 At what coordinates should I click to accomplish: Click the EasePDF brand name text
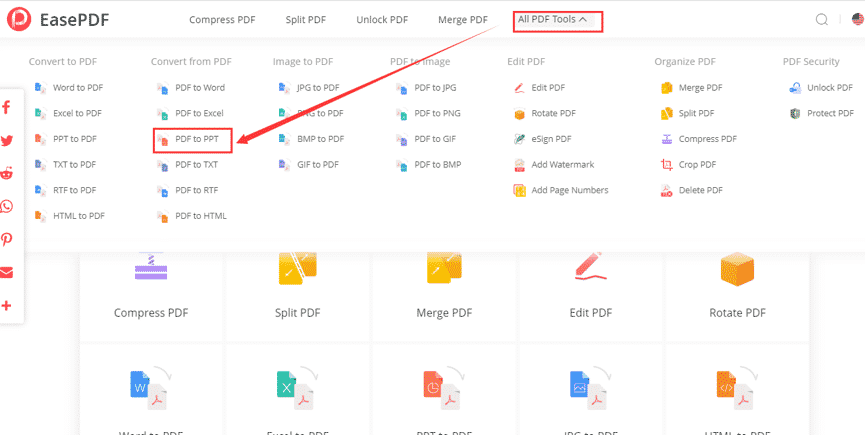point(74,20)
